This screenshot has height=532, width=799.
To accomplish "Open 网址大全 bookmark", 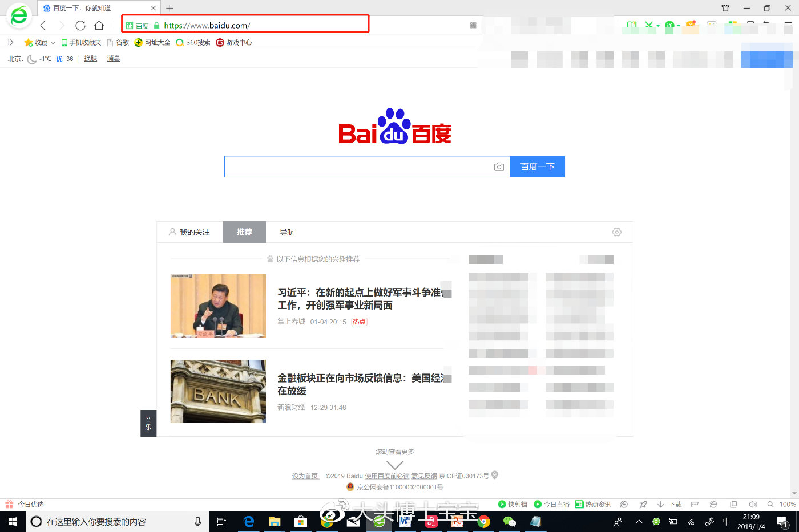I will click(x=152, y=42).
